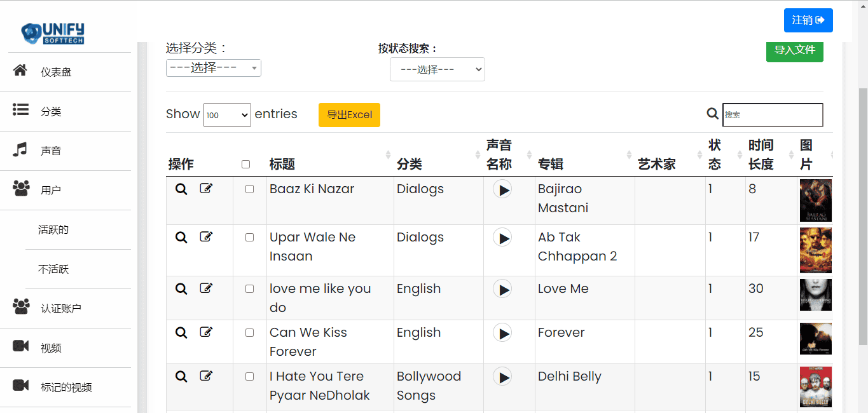Click the music note icon for 声音
The width and height of the screenshot is (868, 413).
coord(20,149)
